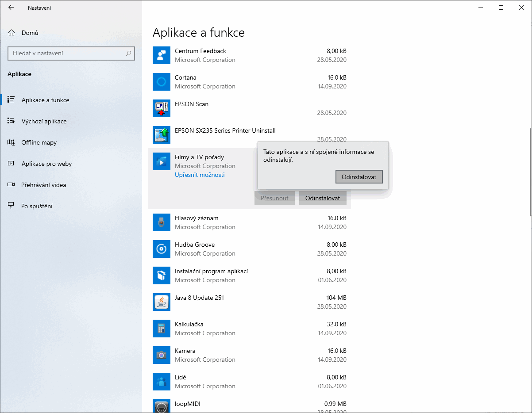Click the Lidé app icon

pos(162,382)
